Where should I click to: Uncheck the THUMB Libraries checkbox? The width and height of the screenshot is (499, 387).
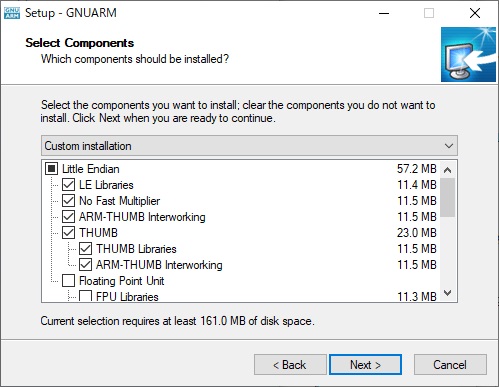tap(85, 249)
